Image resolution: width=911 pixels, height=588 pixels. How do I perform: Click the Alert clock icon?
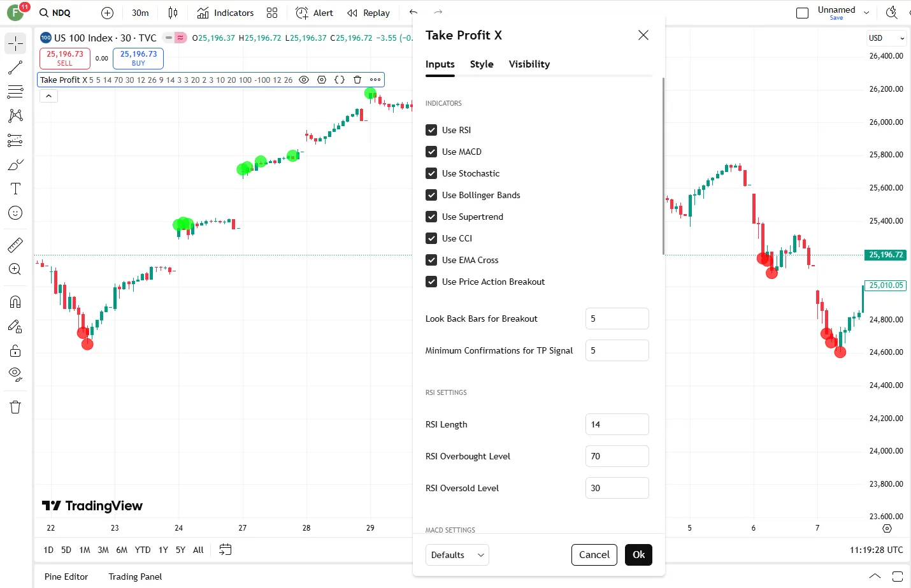[x=303, y=13]
